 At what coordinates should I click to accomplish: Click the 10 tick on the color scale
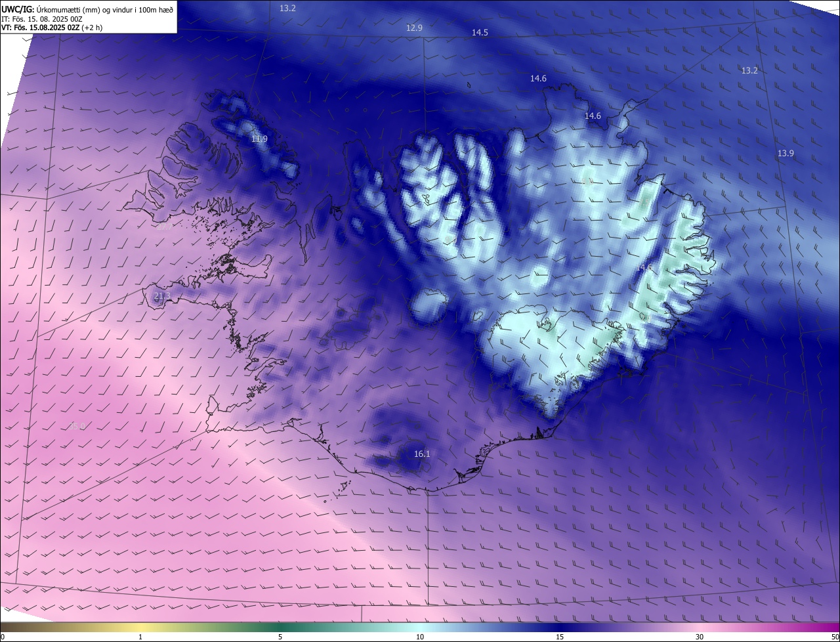click(x=420, y=637)
